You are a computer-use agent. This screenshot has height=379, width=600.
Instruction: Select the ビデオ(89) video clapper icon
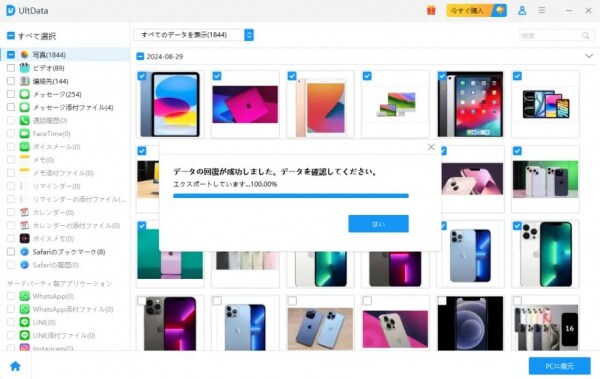(24, 68)
